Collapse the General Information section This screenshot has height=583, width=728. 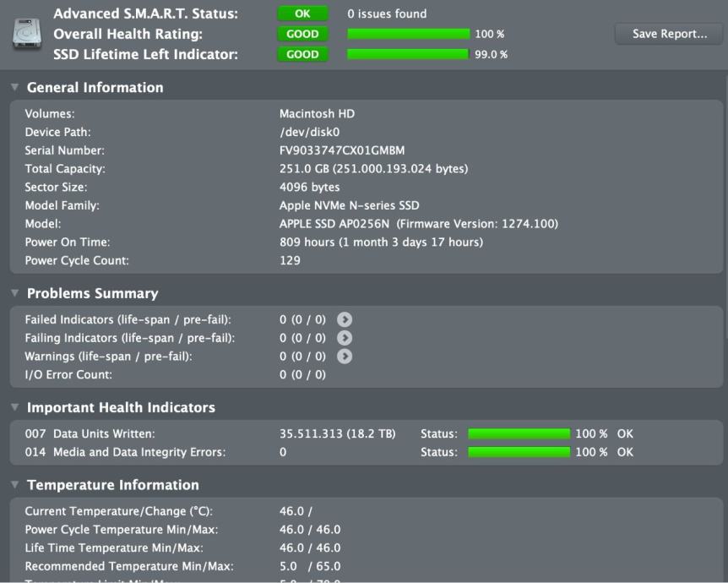coord(15,87)
